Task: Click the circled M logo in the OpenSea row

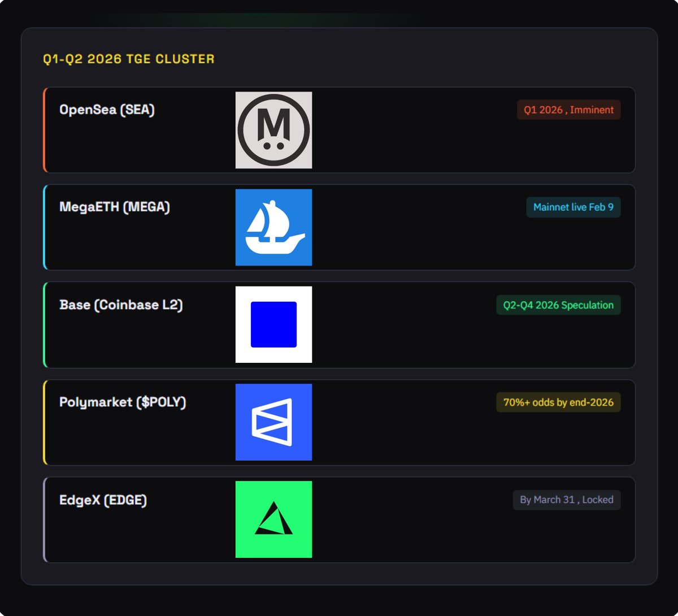Action: pos(273,130)
